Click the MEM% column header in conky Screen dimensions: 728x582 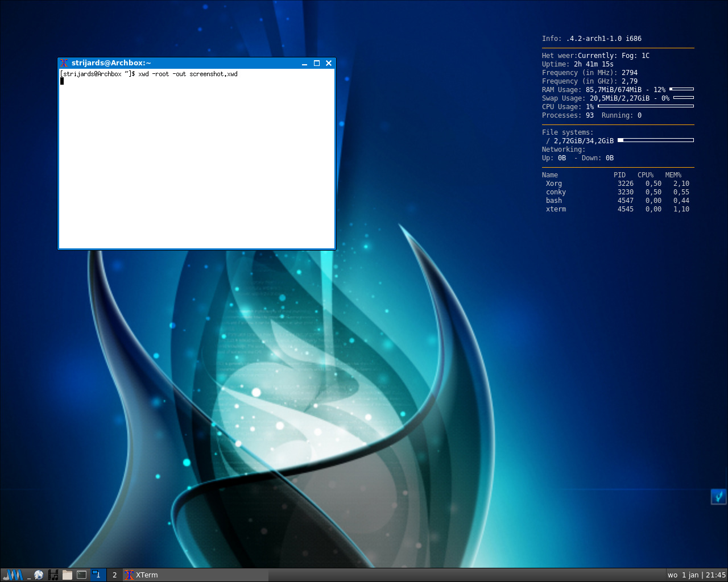point(673,175)
